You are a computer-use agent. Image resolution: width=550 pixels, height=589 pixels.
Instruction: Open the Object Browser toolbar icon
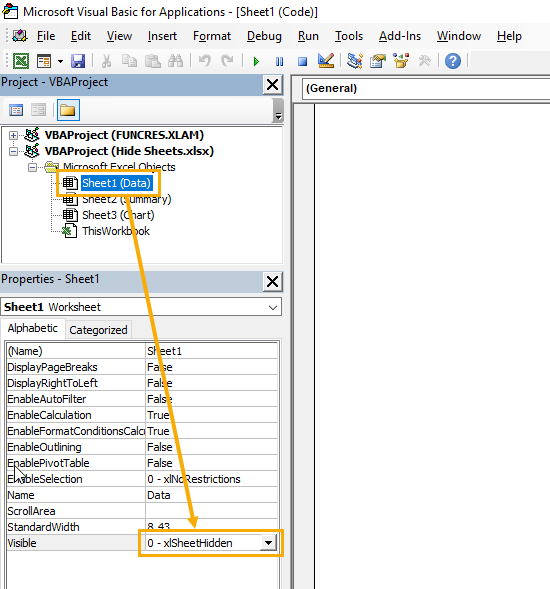coord(401,60)
